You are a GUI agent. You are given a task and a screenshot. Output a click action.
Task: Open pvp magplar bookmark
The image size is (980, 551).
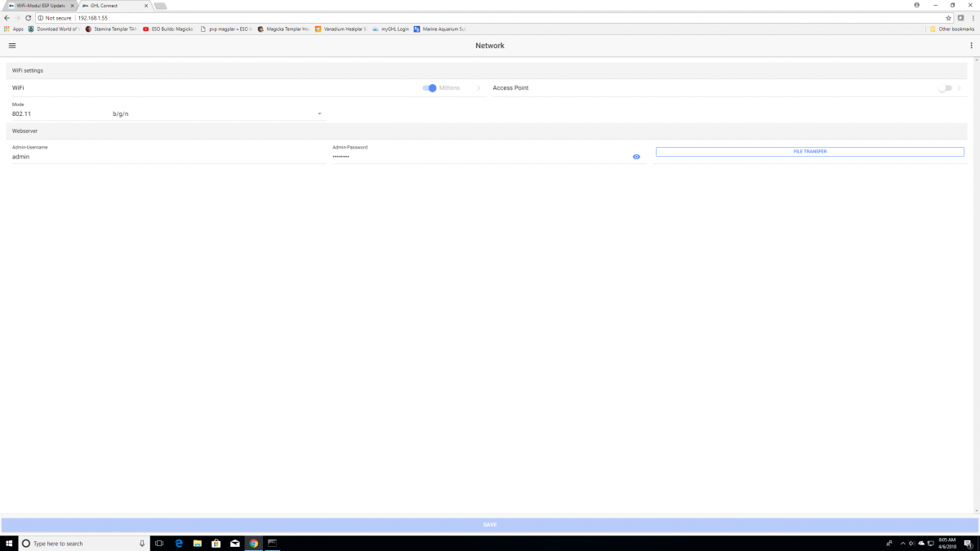point(225,29)
